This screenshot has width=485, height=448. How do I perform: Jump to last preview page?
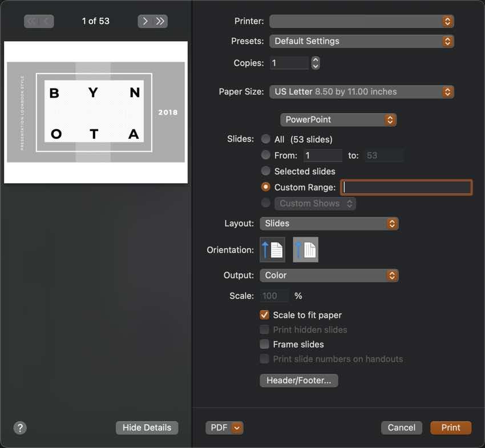(160, 21)
